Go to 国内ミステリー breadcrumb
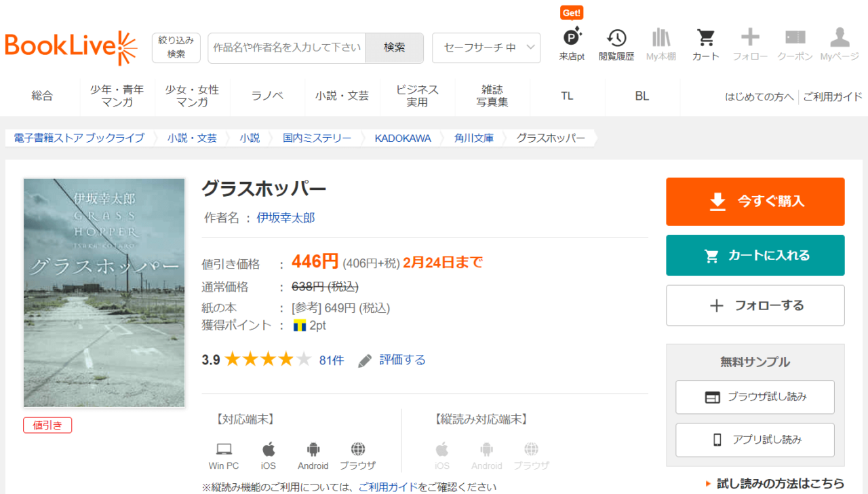868x494 pixels. [317, 138]
